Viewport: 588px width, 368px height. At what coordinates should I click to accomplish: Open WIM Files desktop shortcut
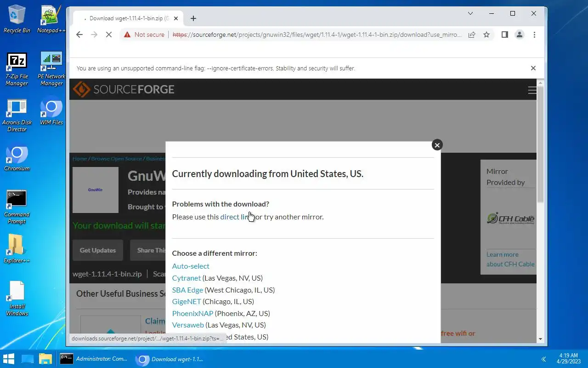[x=51, y=110]
